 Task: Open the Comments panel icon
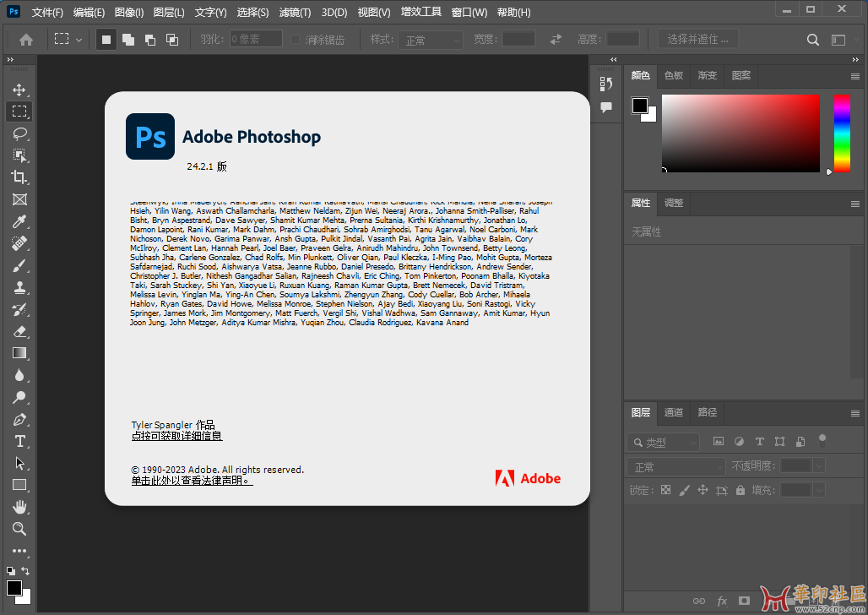(606, 107)
